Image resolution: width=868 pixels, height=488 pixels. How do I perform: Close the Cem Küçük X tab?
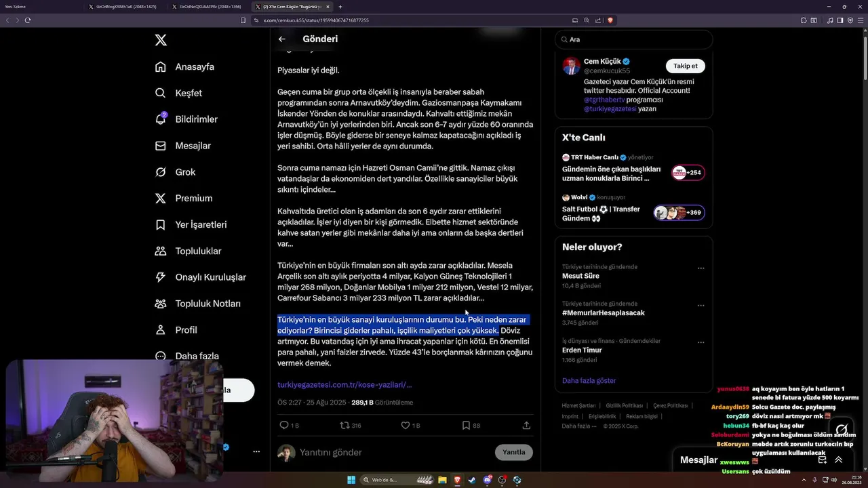click(x=328, y=7)
